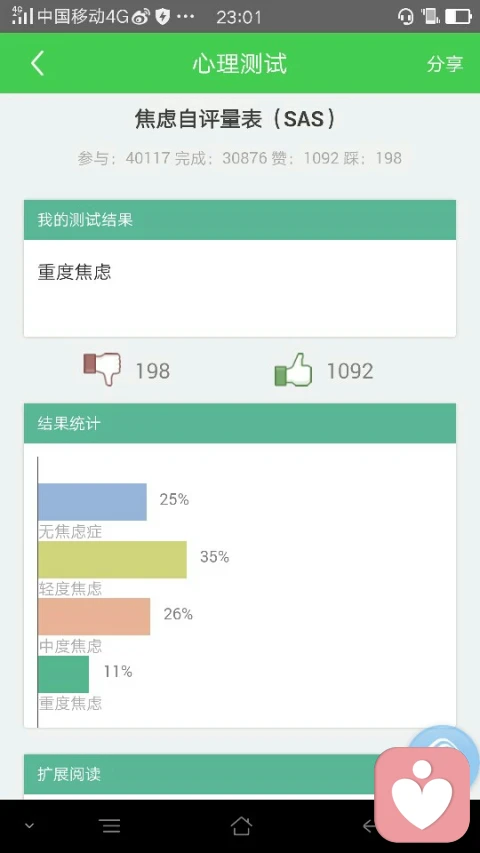The height and width of the screenshot is (853, 480).
Task: Tap the shield icon in status bar
Action: (x=162, y=17)
